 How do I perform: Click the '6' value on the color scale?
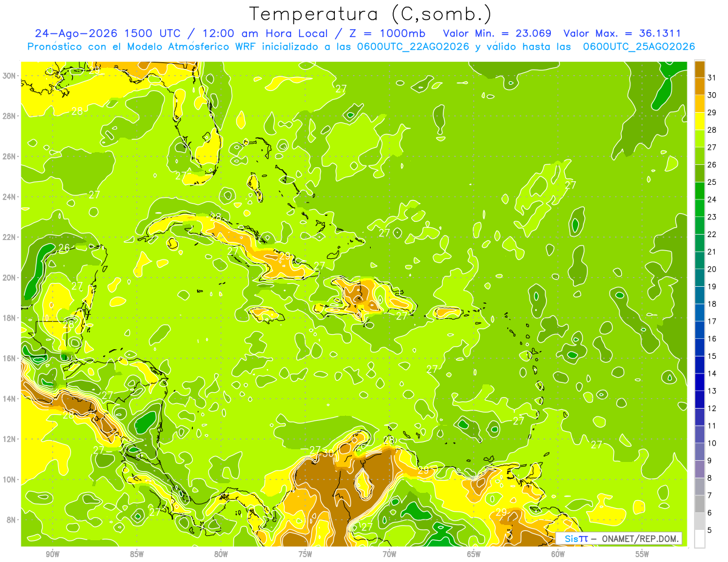710,513
